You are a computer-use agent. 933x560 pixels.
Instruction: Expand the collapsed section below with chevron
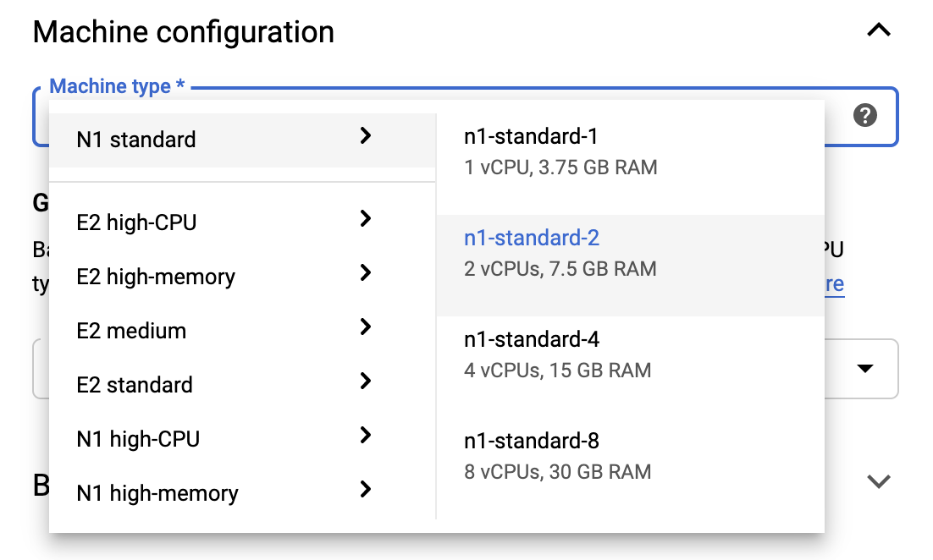[879, 481]
